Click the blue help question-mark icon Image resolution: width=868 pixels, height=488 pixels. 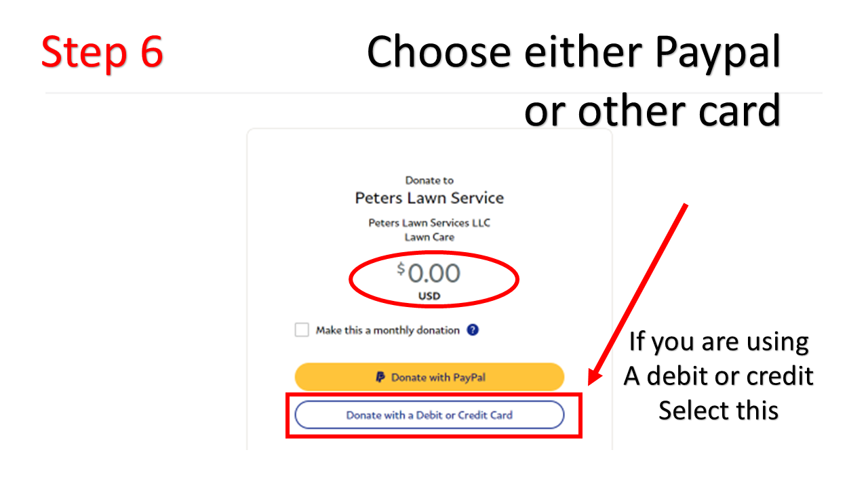point(473,331)
